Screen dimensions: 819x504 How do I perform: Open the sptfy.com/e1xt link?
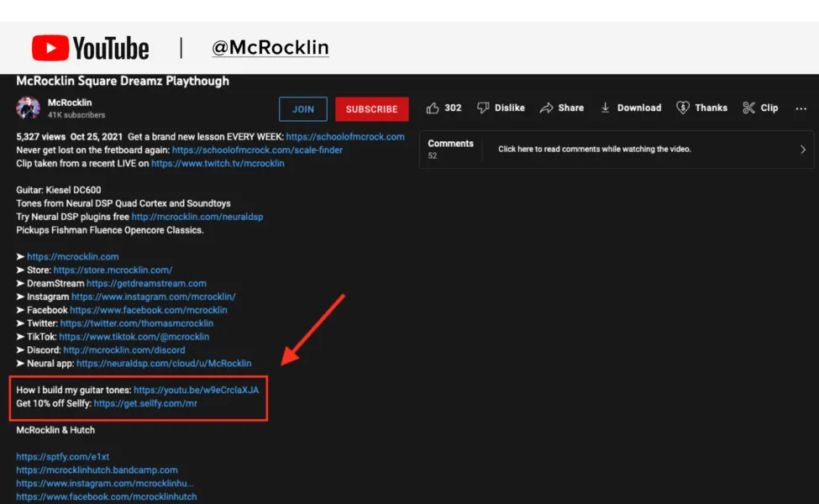[63, 456]
